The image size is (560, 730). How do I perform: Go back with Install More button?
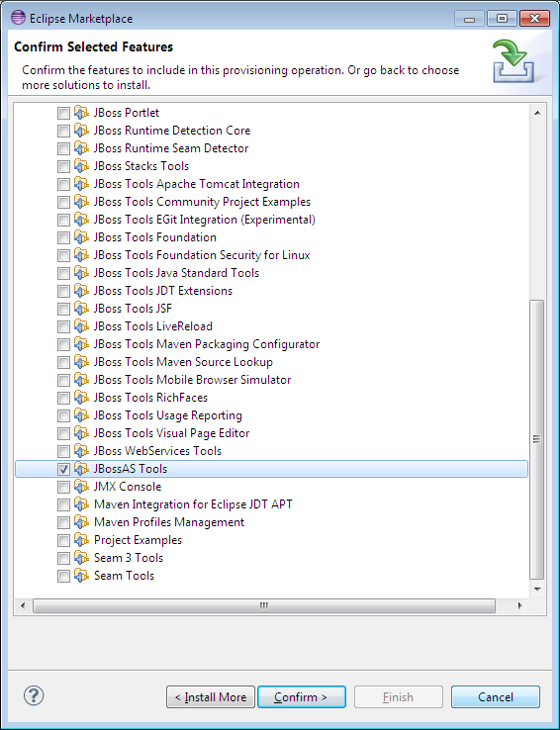[x=211, y=697]
